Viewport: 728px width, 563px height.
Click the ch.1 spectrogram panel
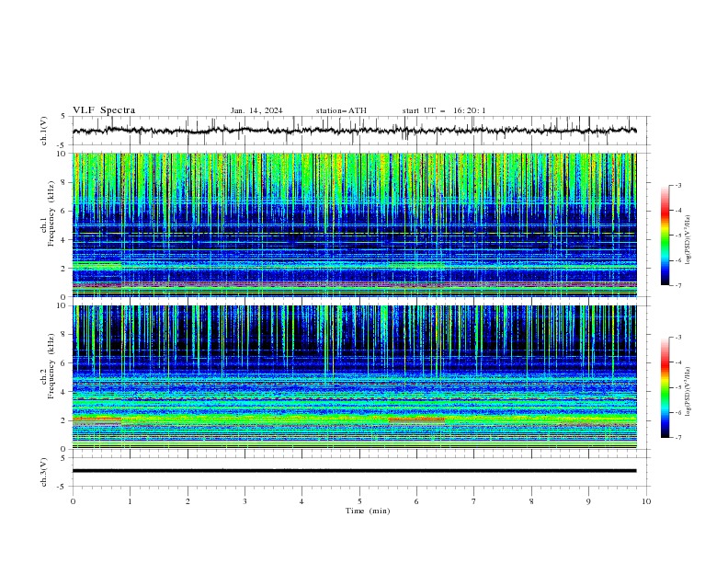pyautogui.click(x=354, y=224)
